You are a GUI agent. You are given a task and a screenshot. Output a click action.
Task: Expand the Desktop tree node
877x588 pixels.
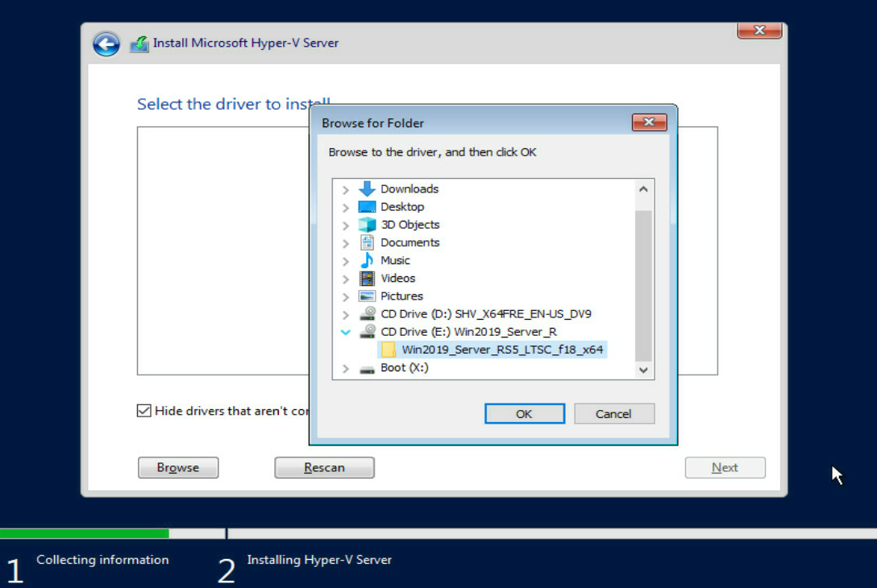click(346, 208)
